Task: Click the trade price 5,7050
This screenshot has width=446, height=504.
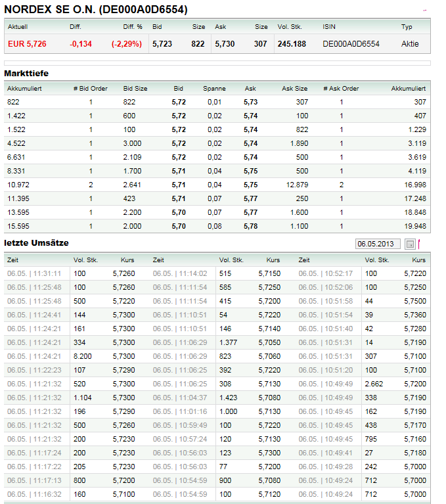Action: click(269, 342)
